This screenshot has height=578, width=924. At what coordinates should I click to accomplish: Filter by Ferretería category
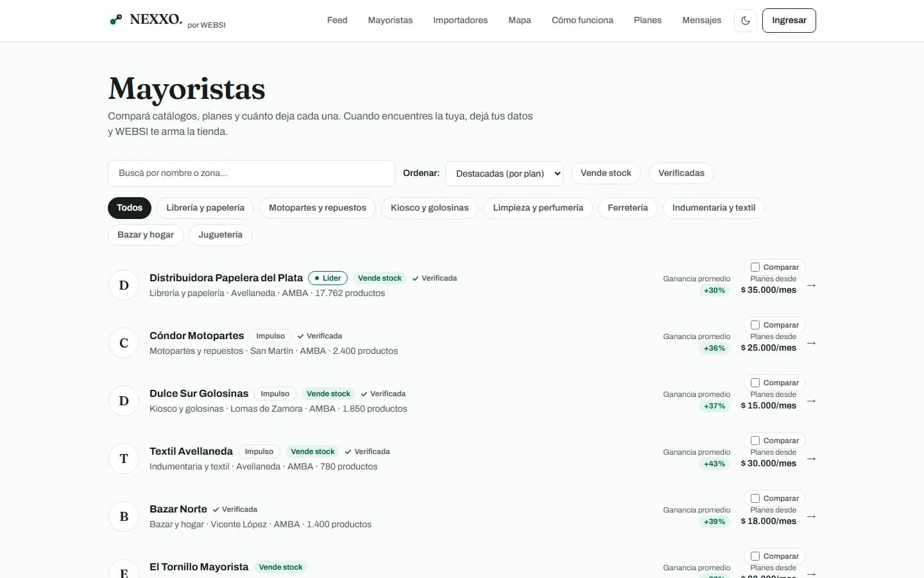click(628, 208)
